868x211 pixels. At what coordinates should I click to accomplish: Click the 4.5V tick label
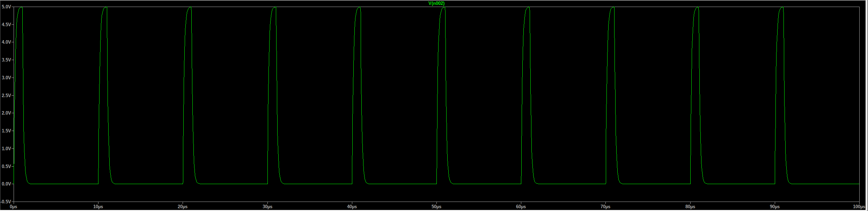[6, 24]
